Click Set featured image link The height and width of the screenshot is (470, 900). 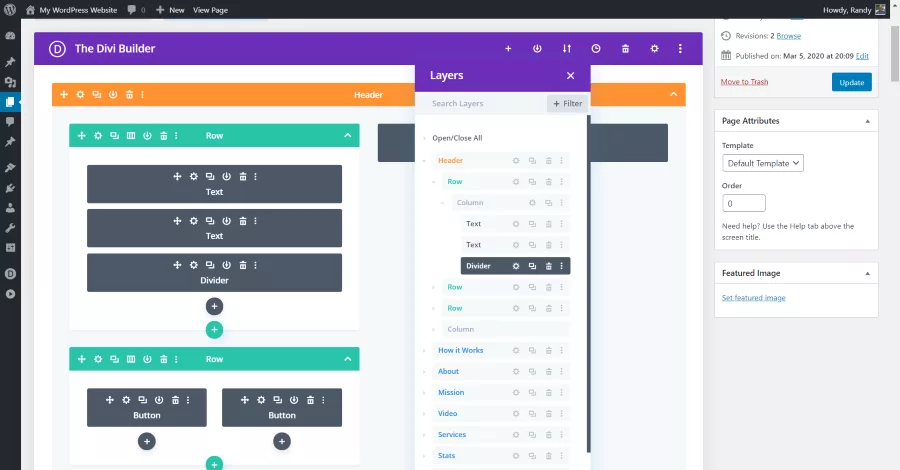[754, 298]
